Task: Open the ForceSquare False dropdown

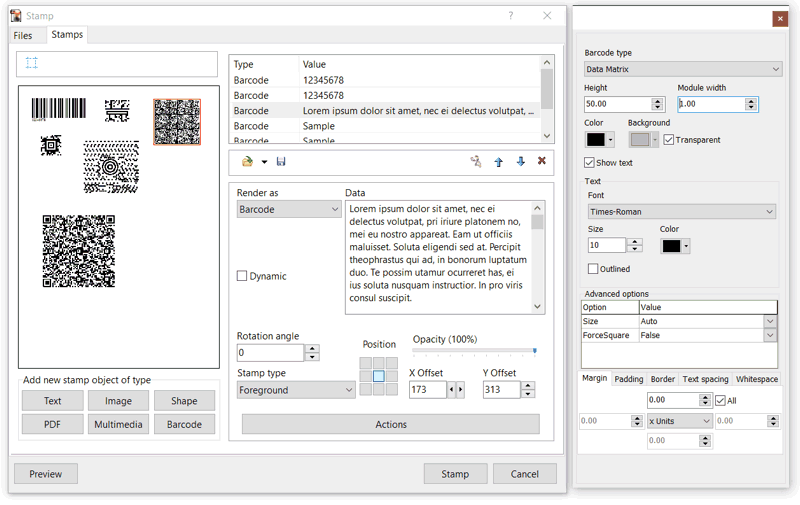Action: point(770,335)
